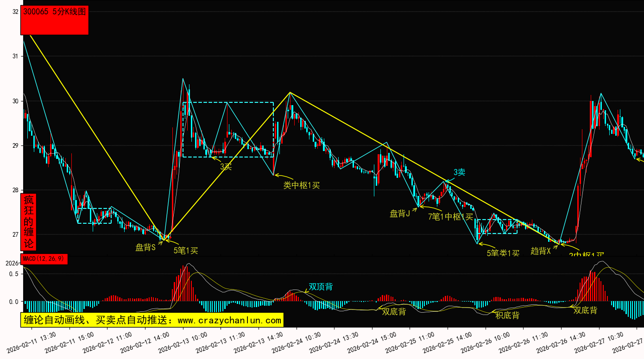Screen dimensions: 644x359
Task: Click the 疯狂的缠论 vertical watermark
Action: pos(29,222)
